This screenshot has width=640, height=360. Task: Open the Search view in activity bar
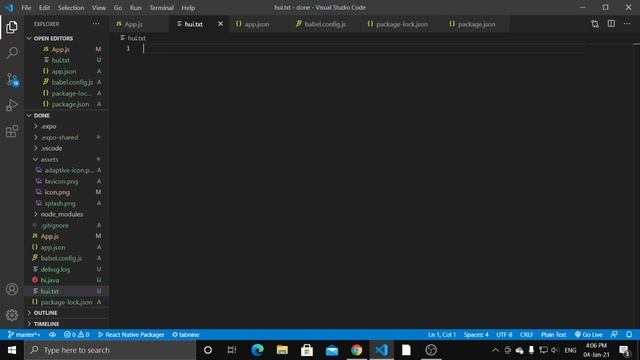point(12,53)
